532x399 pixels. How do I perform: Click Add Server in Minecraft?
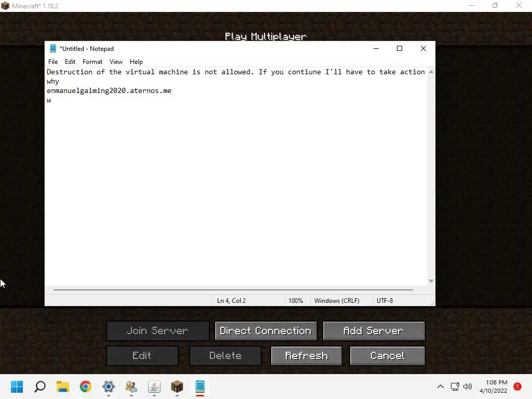pos(374,331)
